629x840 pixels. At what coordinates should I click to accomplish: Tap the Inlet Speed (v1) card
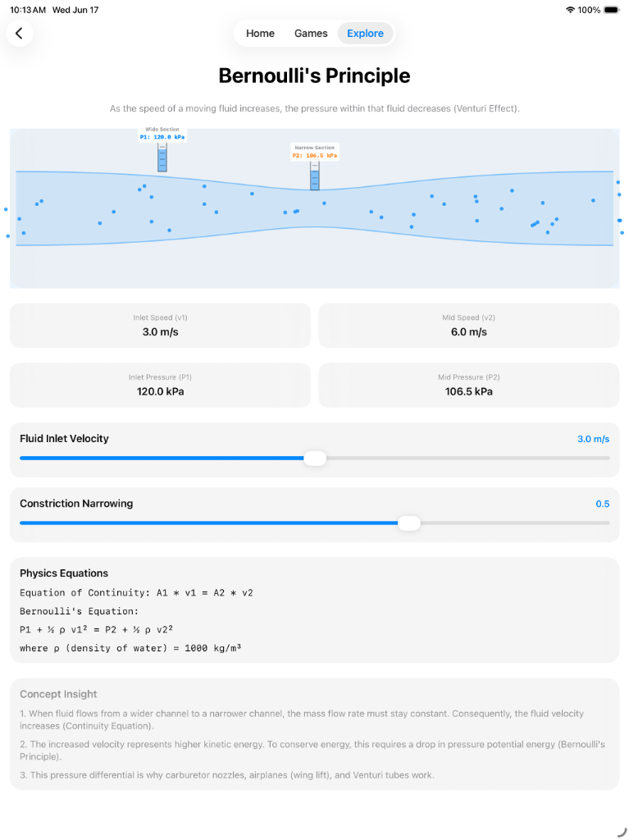click(x=160, y=326)
